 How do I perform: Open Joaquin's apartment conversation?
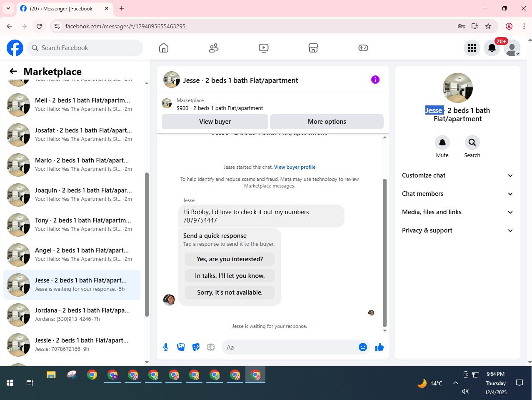pos(72,195)
